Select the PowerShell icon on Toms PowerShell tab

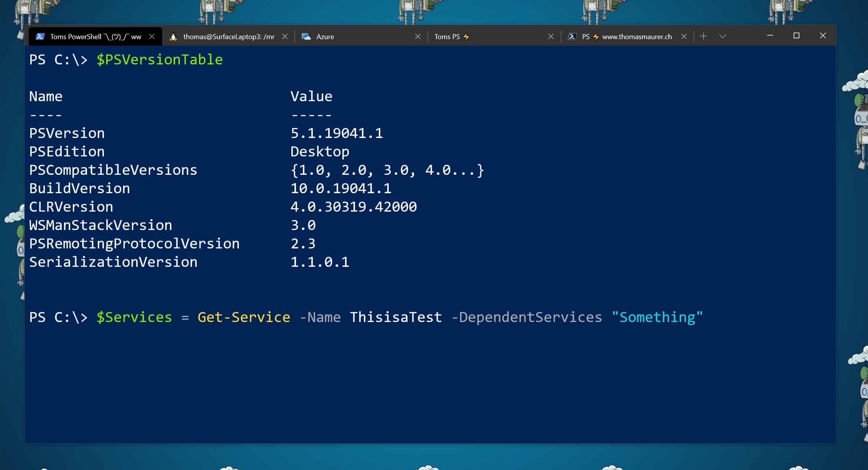click(40, 36)
